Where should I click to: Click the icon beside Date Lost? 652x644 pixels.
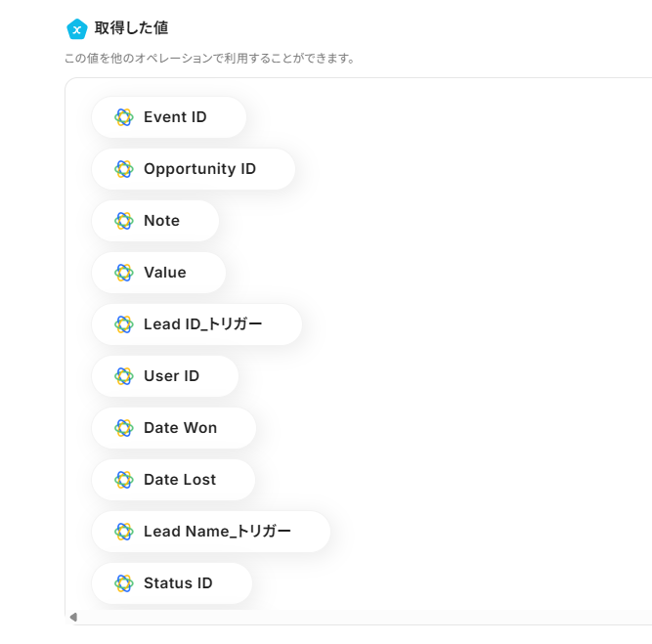pyautogui.click(x=124, y=480)
